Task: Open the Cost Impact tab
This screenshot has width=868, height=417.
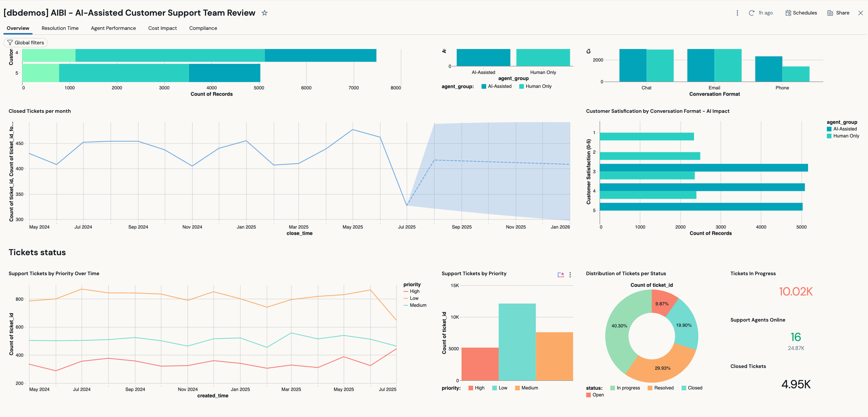Action: tap(162, 28)
